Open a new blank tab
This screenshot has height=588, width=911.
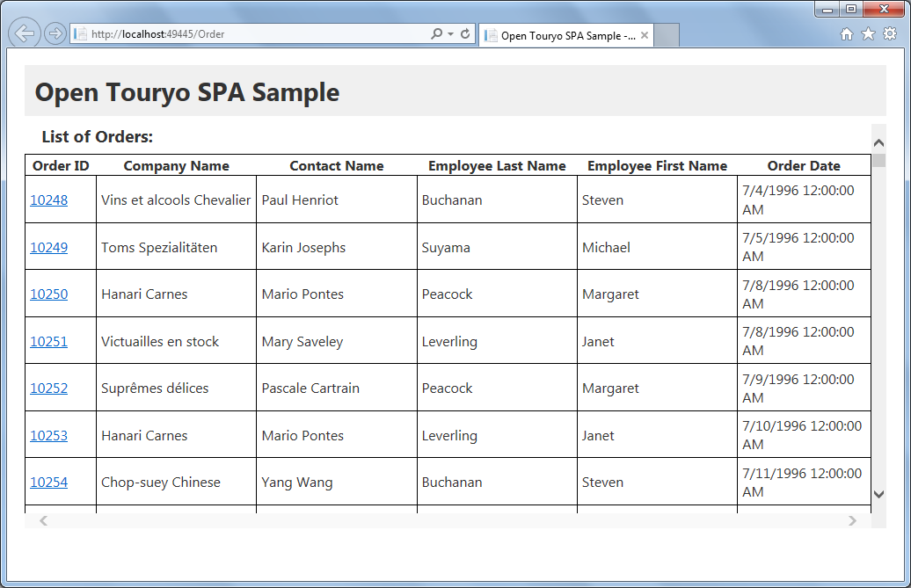(667, 35)
